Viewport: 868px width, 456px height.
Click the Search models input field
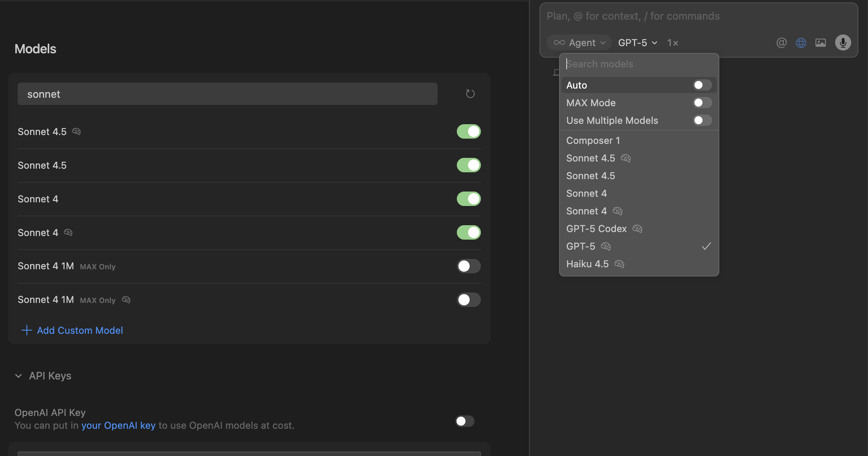coord(638,64)
